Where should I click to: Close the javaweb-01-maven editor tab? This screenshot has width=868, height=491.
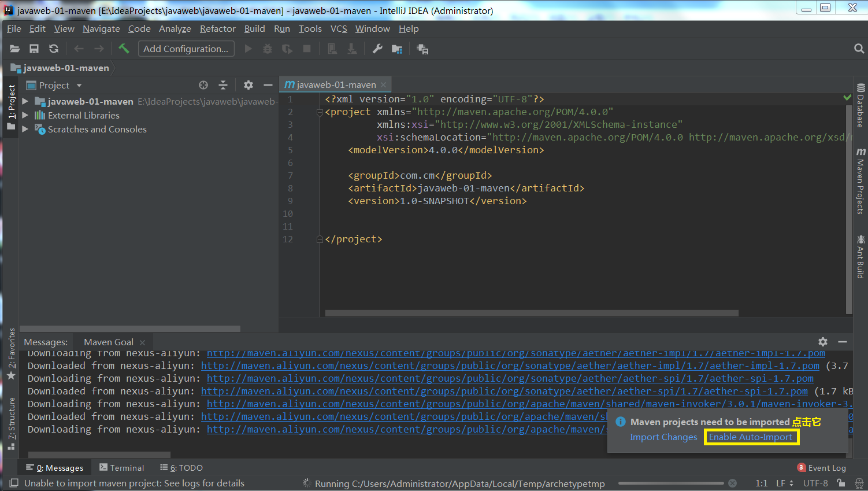383,85
